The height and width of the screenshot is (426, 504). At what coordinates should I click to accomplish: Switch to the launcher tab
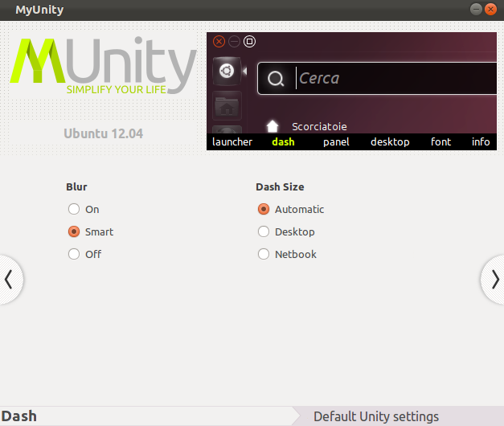[x=232, y=141]
